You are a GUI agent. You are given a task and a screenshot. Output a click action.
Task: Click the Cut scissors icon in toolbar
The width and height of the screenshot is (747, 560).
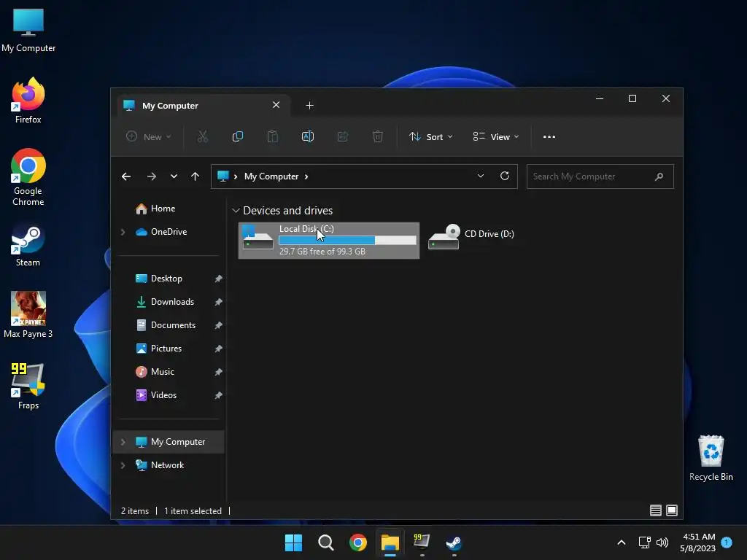(203, 136)
